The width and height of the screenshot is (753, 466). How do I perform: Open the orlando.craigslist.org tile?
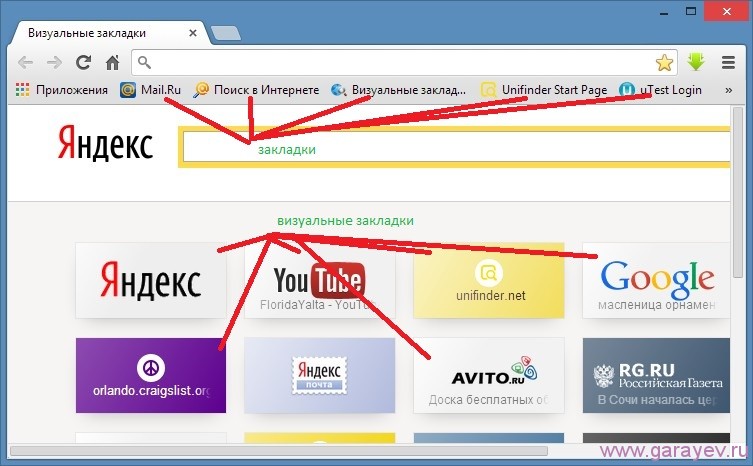tap(151, 375)
